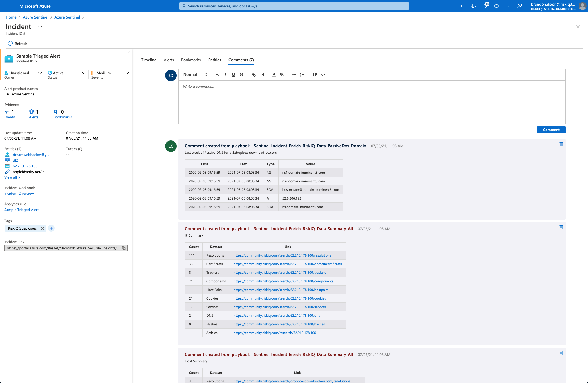This screenshot has height=383, width=588.
Task: Click the Refresh button
Action: 17,44
